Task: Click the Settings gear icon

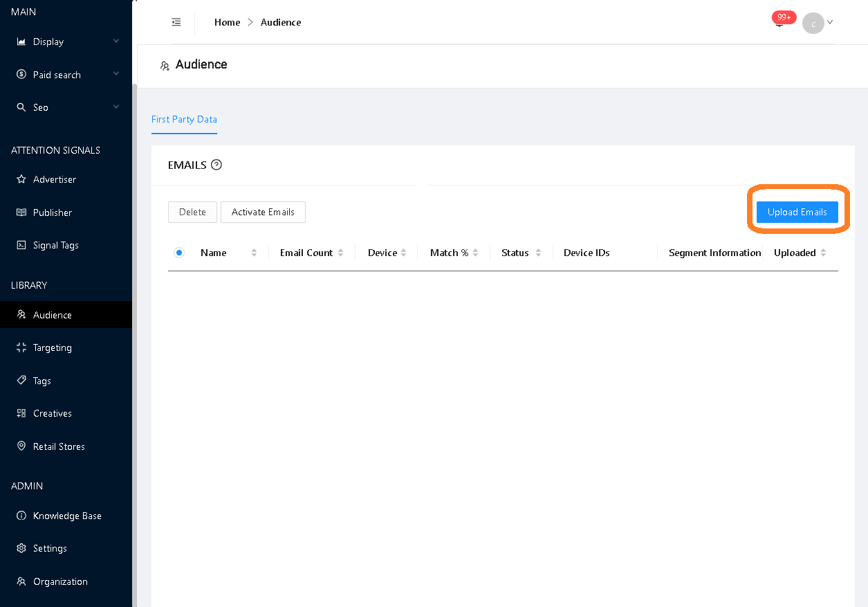Action: [21, 548]
